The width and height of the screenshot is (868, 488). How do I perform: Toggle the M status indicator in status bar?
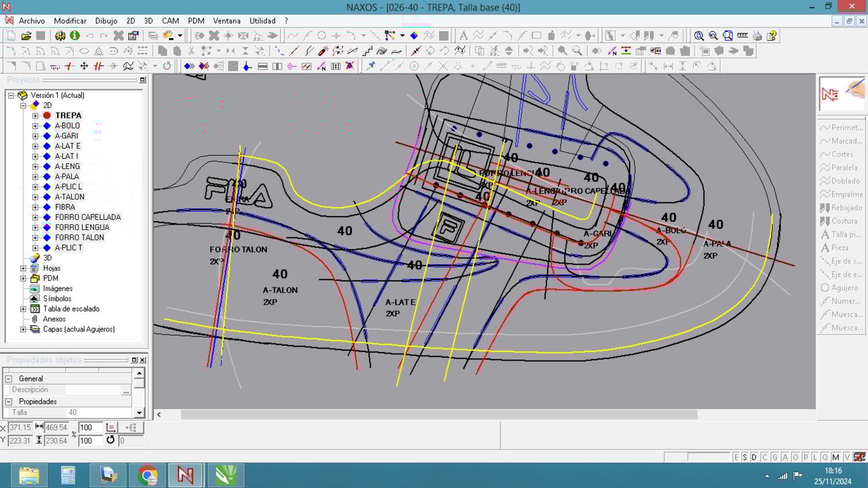(836, 457)
